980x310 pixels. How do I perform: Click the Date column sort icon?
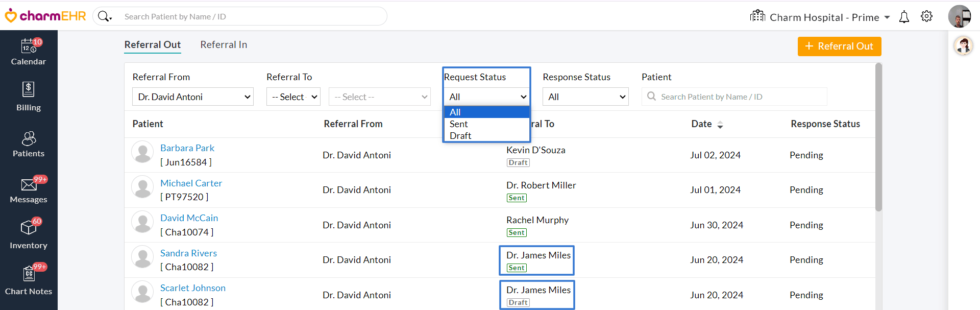[720, 125]
